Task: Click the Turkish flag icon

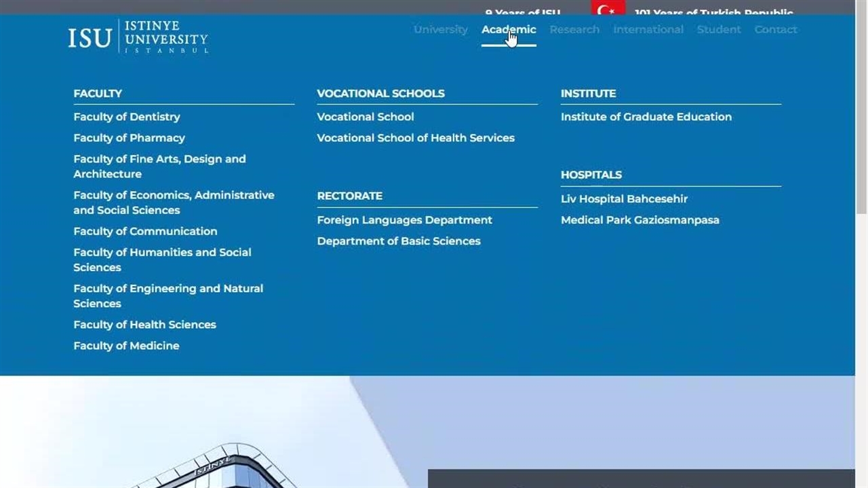Action: pos(607,9)
